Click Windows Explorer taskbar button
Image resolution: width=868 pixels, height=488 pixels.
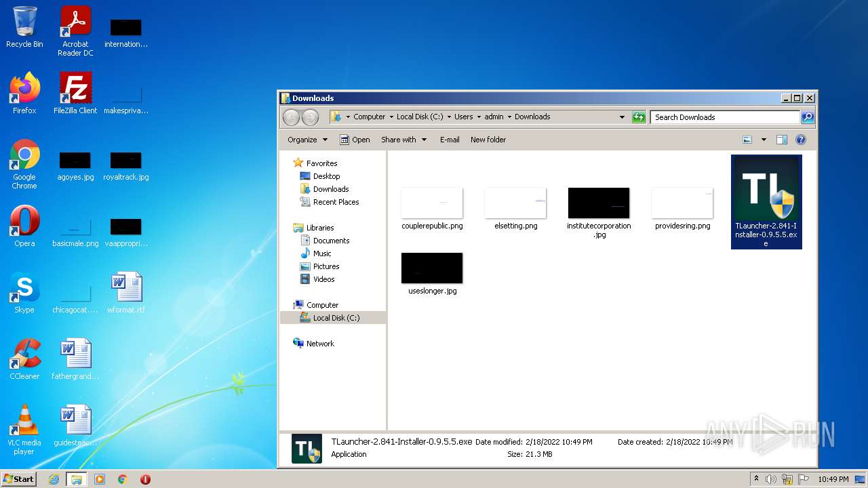(76, 479)
